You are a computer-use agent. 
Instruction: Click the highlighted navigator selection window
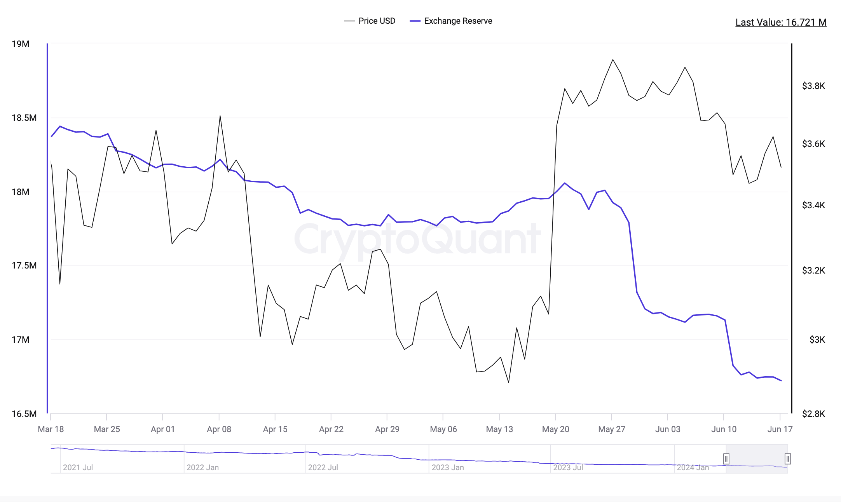click(757, 459)
